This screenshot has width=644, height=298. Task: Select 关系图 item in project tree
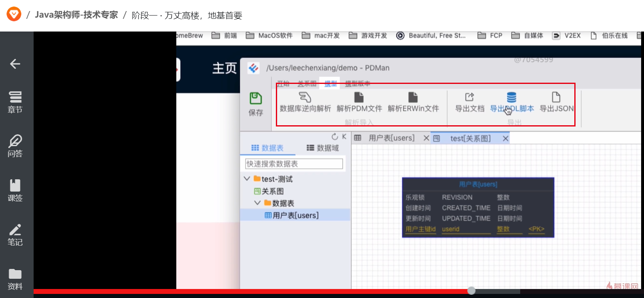pyautogui.click(x=269, y=191)
